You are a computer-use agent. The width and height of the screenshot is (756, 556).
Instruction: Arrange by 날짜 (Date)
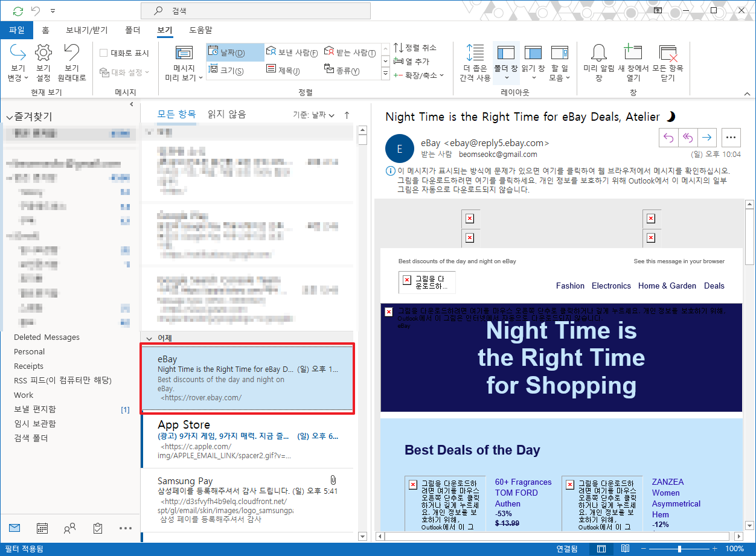point(235,53)
